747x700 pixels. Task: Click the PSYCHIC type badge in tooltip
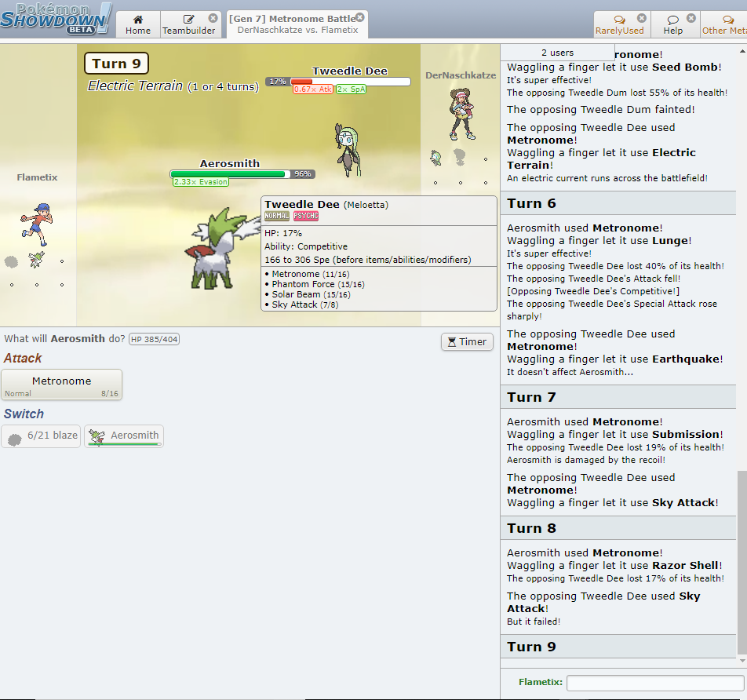click(306, 216)
